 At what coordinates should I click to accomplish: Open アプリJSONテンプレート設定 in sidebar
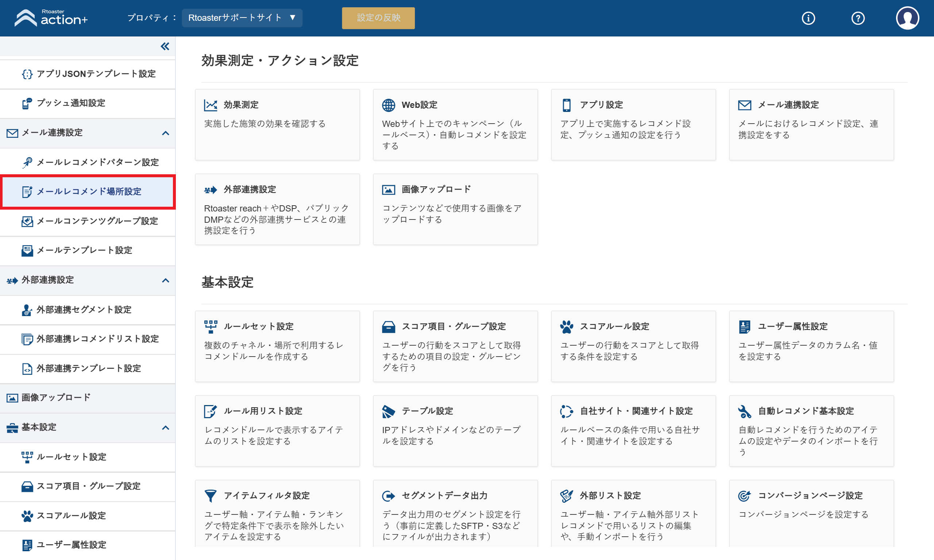(x=88, y=74)
